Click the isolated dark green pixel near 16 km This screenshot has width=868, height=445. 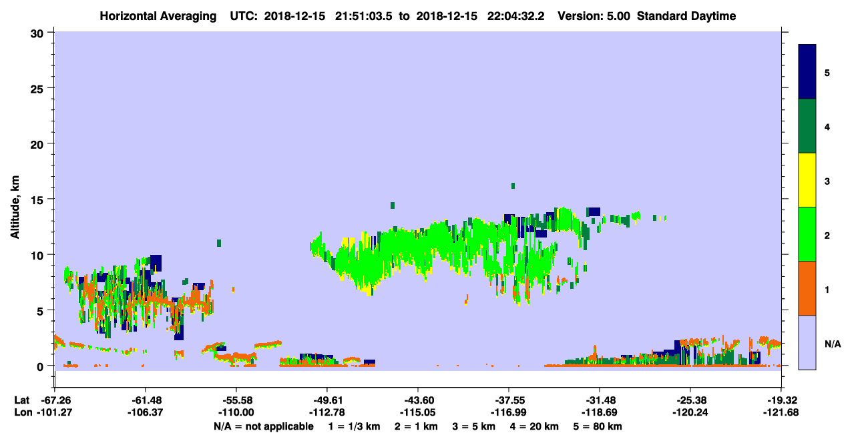pos(513,185)
